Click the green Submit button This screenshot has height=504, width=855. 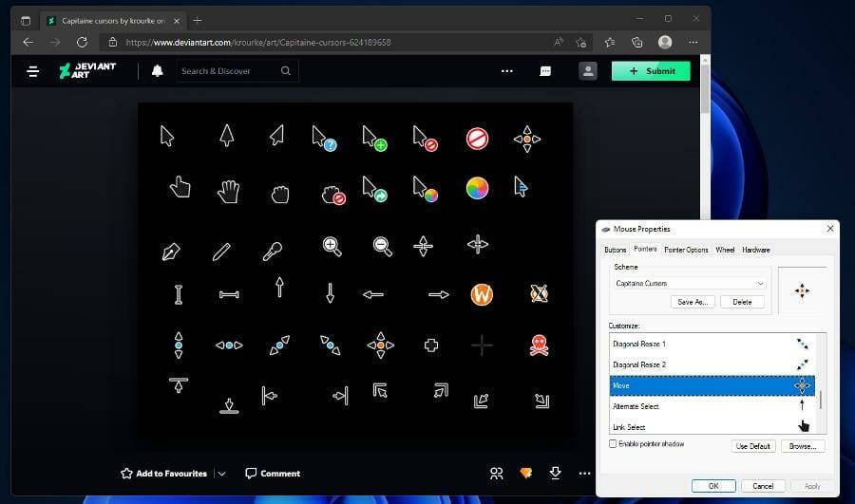point(651,71)
